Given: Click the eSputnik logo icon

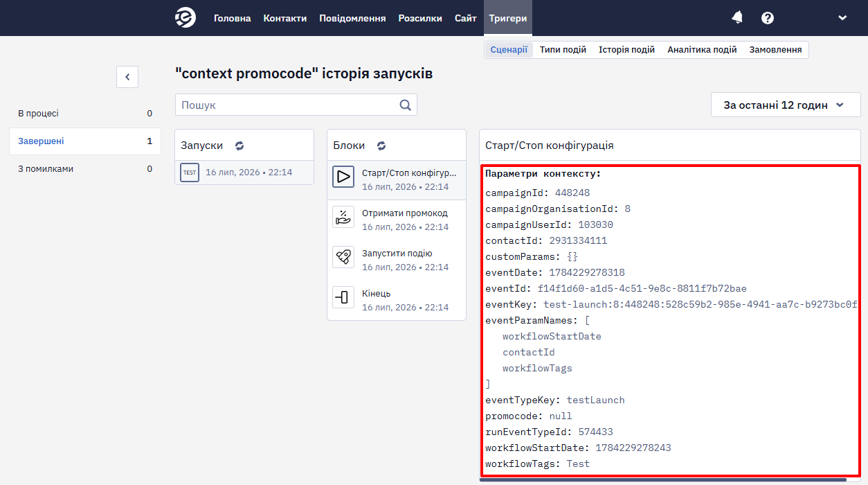Looking at the screenshot, I should (x=186, y=18).
